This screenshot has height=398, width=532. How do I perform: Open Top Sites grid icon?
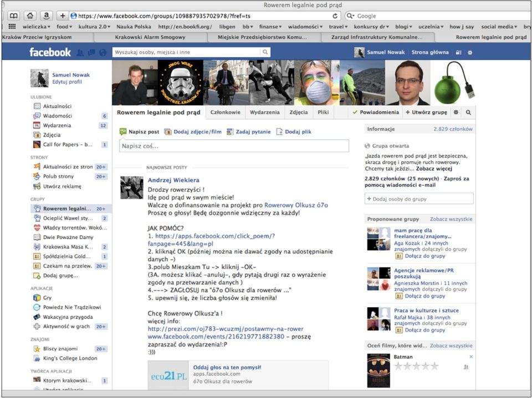(12, 27)
